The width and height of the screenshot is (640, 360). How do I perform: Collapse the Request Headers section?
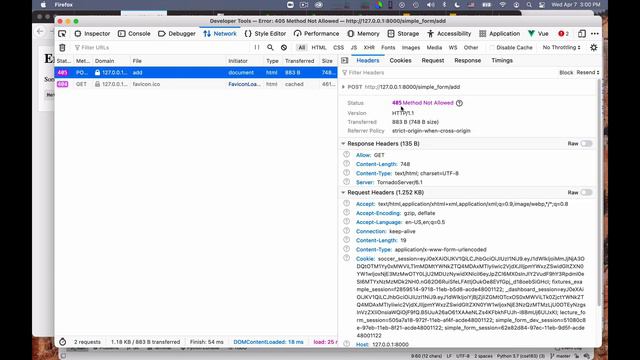[343, 192]
